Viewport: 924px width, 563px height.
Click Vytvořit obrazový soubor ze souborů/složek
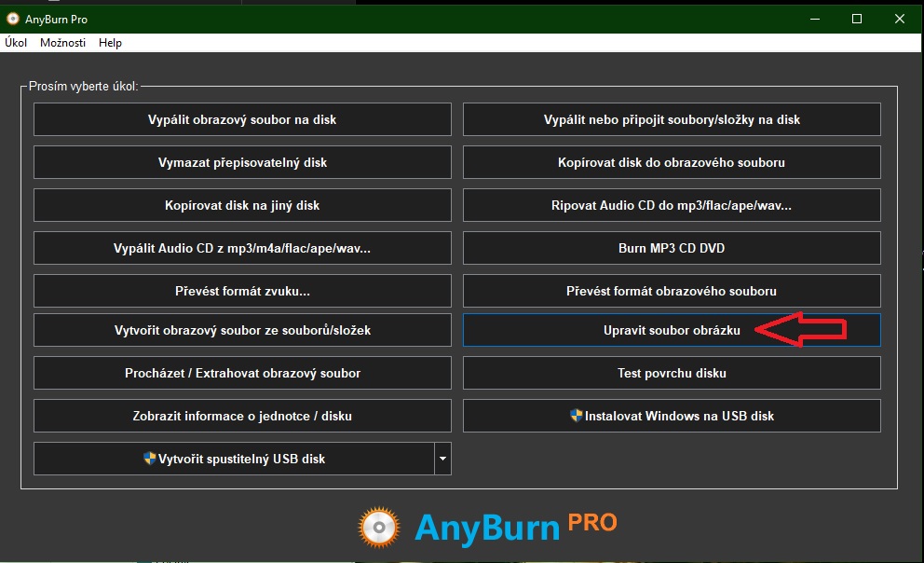242,330
